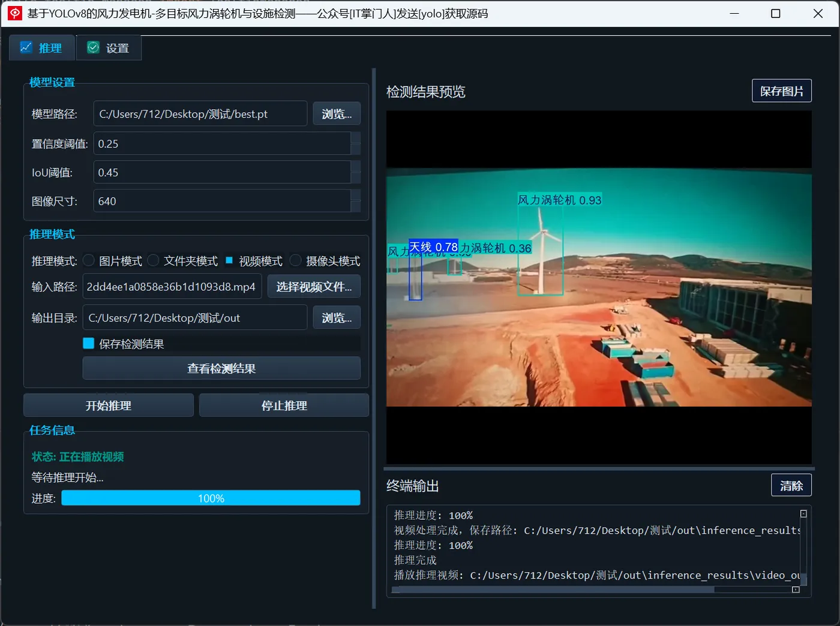840x626 pixels.
Task: Click the 输出目录 input field
Action: click(195, 318)
